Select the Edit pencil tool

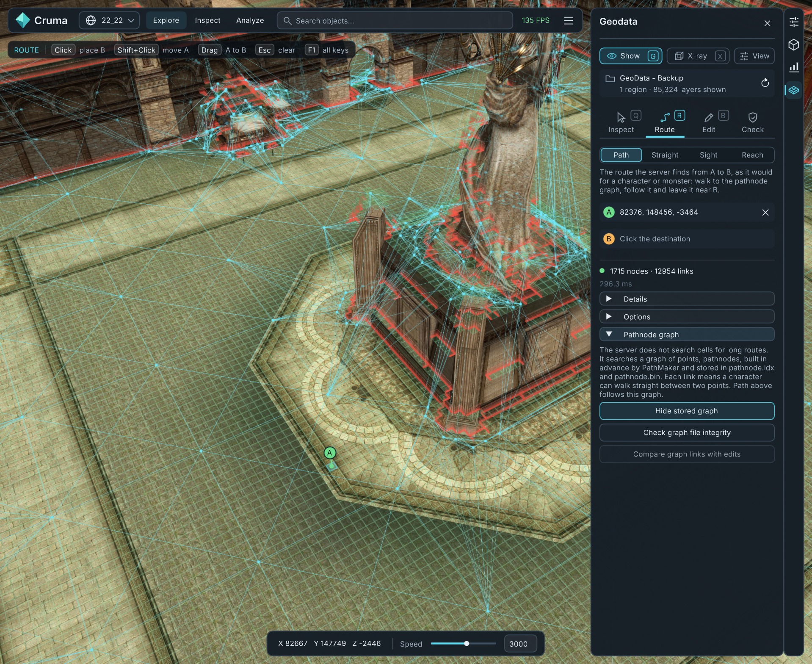[x=709, y=122]
